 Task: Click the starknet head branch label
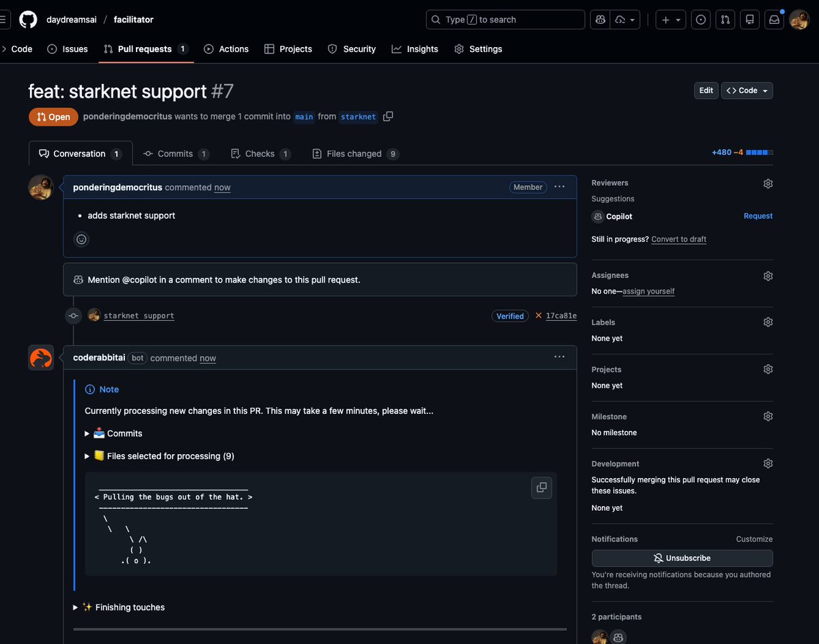pyautogui.click(x=359, y=117)
